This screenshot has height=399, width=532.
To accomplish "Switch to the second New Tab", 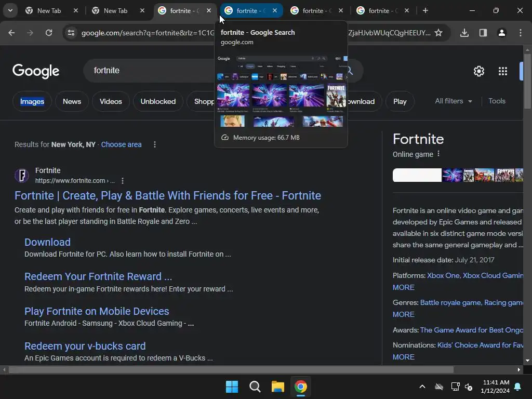I will (116, 11).
